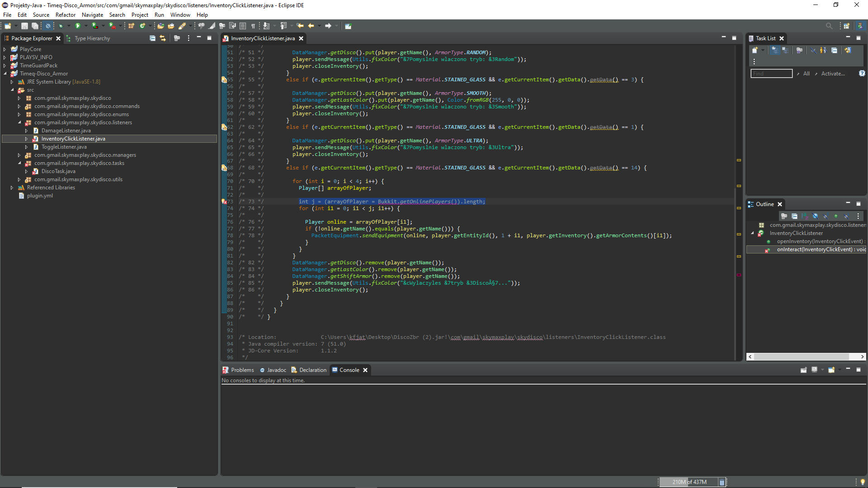This screenshot has height=488, width=868.
Task: Click Collapse All icon in Outline toolbar
Action: tap(794, 216)
